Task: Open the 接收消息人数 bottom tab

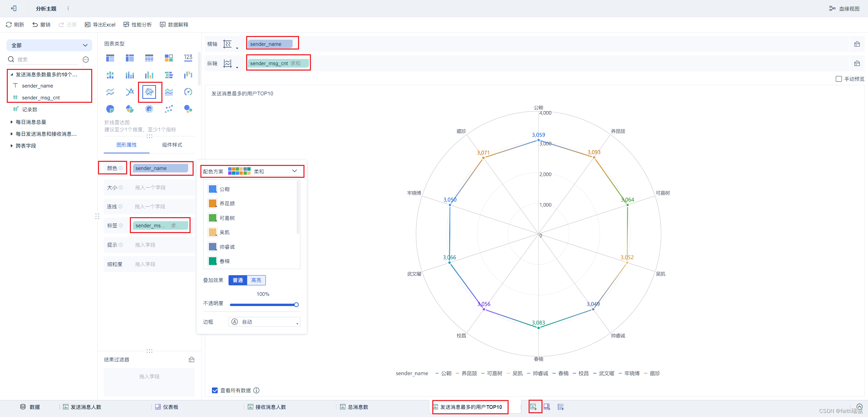Action: tap(267, 407)
